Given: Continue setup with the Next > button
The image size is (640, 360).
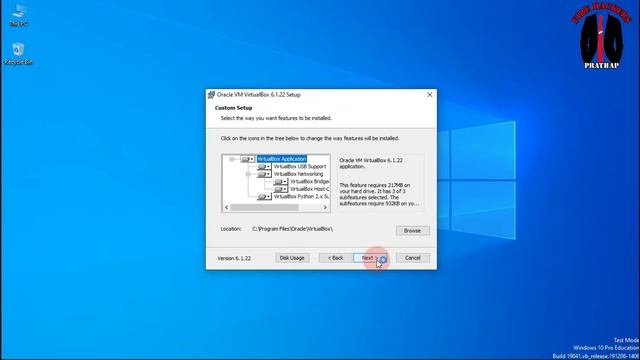Looking at the screenshot, I should (x=370, y=258).
